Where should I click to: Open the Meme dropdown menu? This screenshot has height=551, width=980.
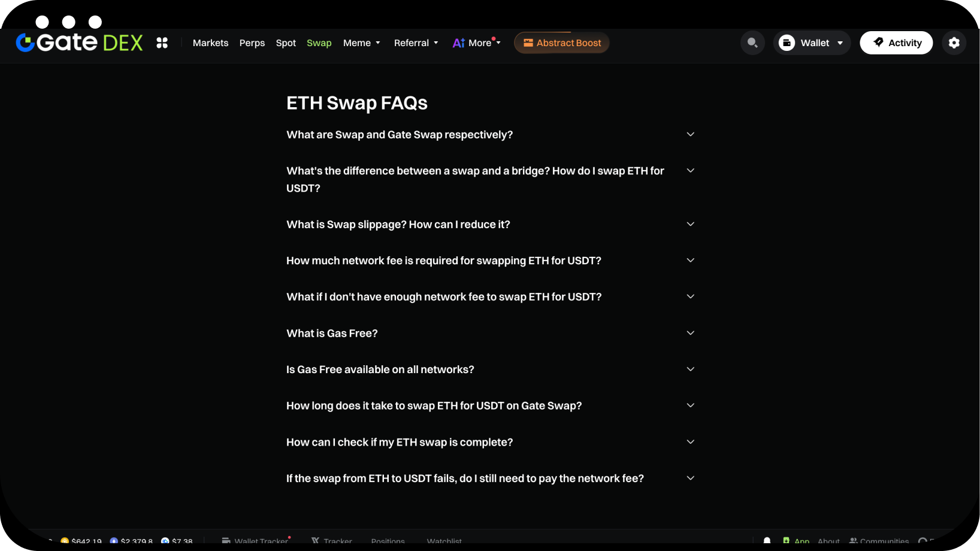[x=361, y=43]
